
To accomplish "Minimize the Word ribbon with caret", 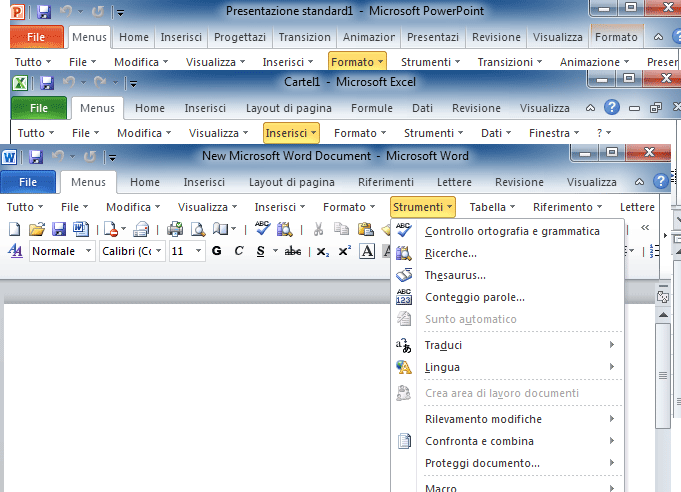I will click(x=639, y=182).
